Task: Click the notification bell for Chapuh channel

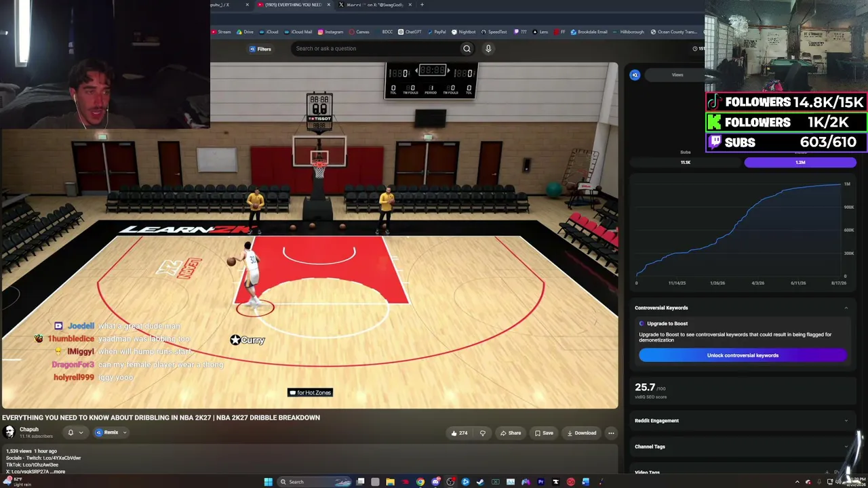Action: [71, 432]
